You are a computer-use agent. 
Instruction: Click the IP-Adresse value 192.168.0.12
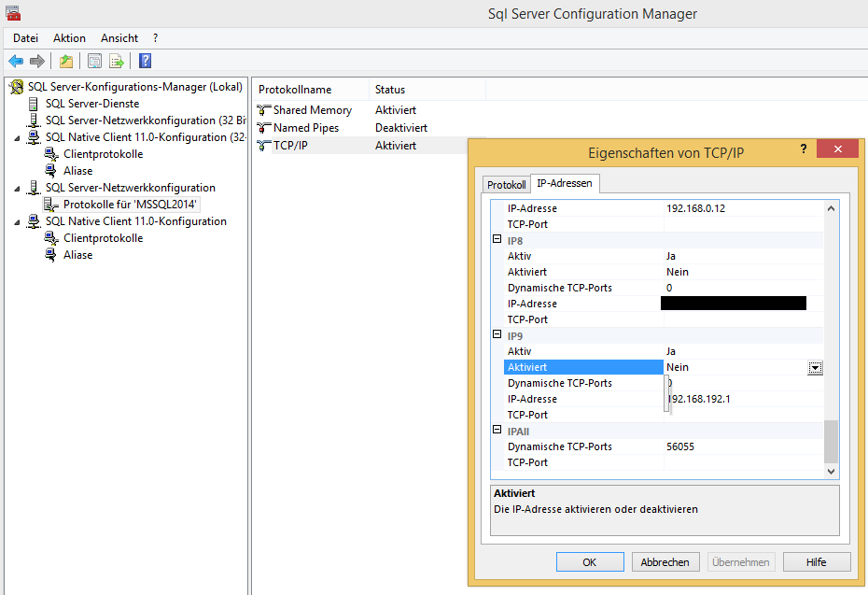pos(696,208)
